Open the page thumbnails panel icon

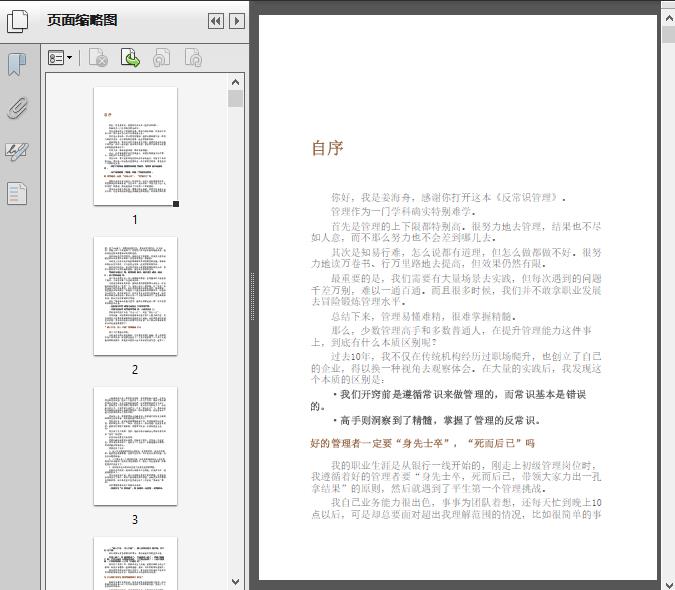point(17,22)
